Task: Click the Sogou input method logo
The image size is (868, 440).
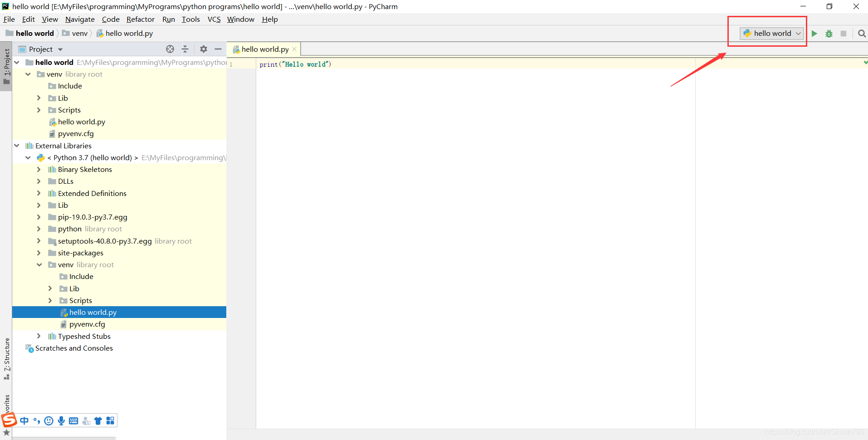Action: [x=9, y=420]
